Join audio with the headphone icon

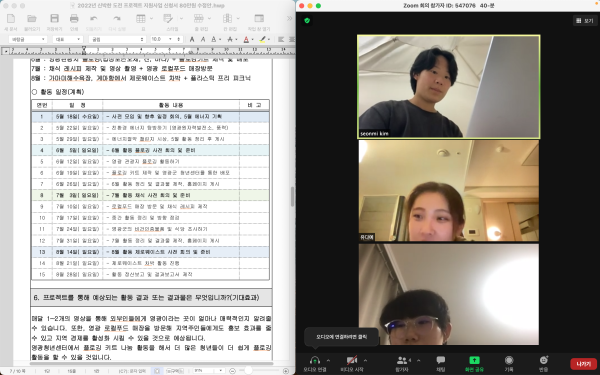click(x=315, y=363)
